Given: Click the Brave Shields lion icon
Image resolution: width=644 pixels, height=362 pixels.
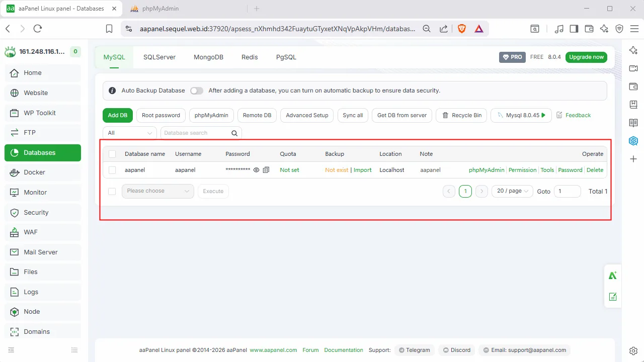Looking at the screenshot, I should [462, 29].
